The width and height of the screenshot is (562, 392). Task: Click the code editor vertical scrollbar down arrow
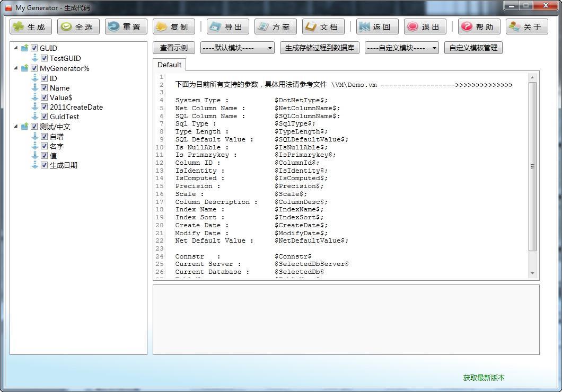coord(532,273)
